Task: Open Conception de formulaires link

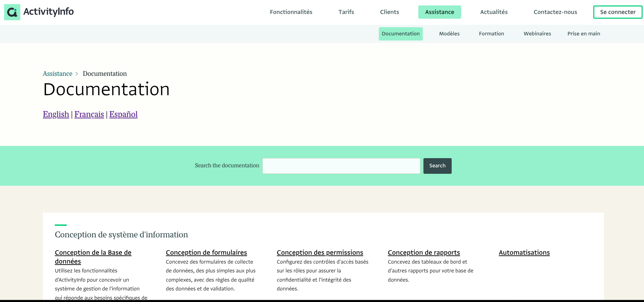Action: (206, 253)
